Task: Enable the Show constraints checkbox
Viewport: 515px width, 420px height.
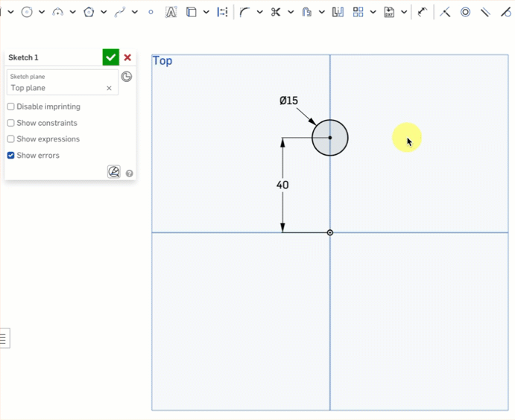Action: click(x=11, y=123)
